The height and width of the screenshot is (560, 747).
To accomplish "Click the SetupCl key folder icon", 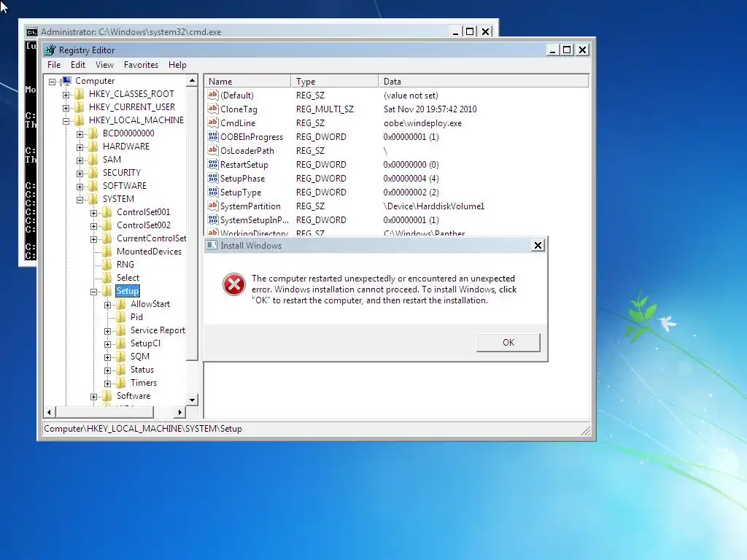I will point(121,343).
